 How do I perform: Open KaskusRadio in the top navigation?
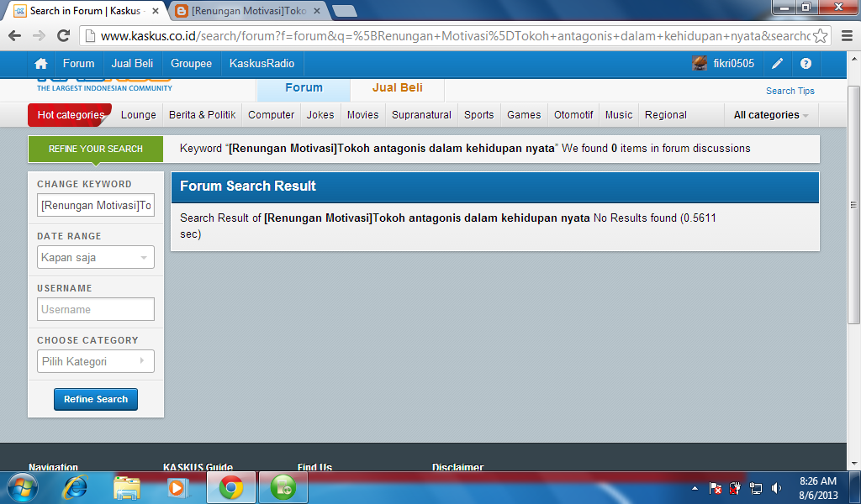tap(262, 64)
